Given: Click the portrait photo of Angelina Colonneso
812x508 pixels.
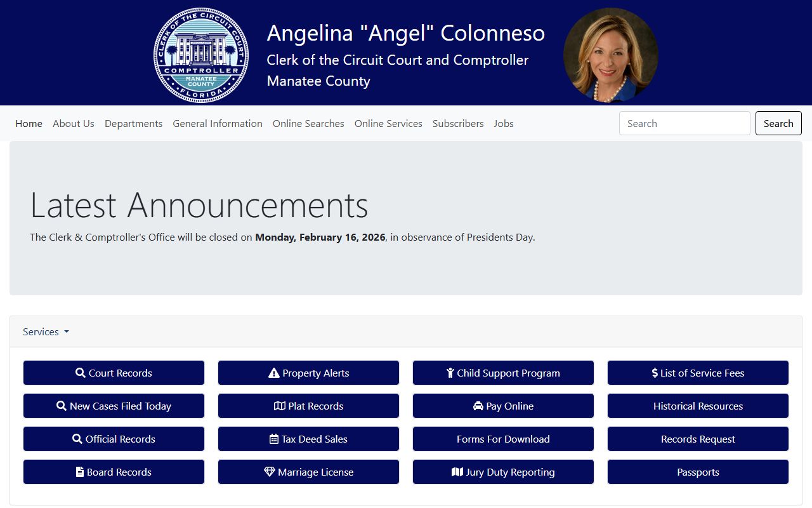Looking at the screenshot, I should (611, 55).
